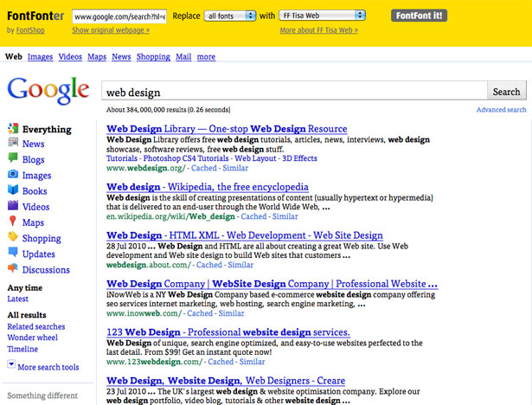Expand More search tools arrow
Viewport: 532px width, 405px height.
coord(11,364)
